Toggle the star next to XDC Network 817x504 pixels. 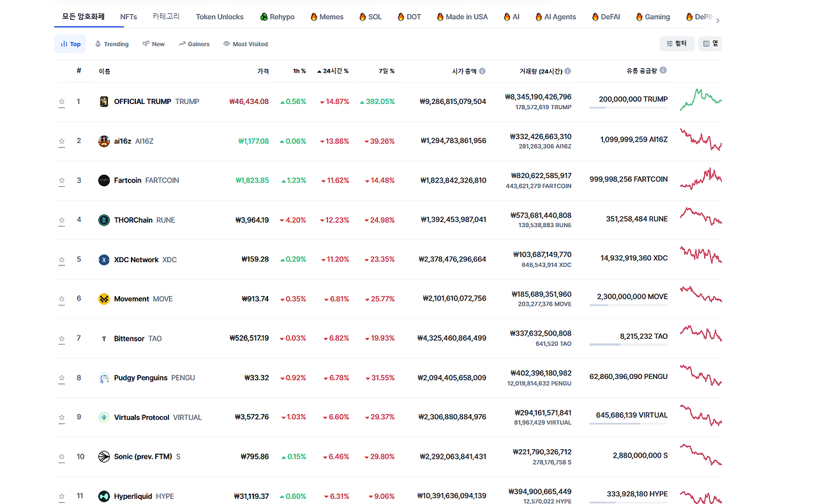[62, 260]
